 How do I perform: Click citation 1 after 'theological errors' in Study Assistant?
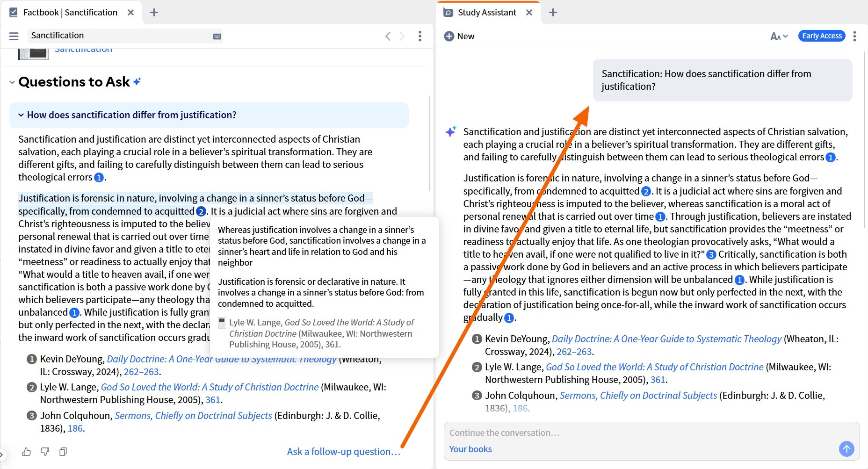point(831,158)
